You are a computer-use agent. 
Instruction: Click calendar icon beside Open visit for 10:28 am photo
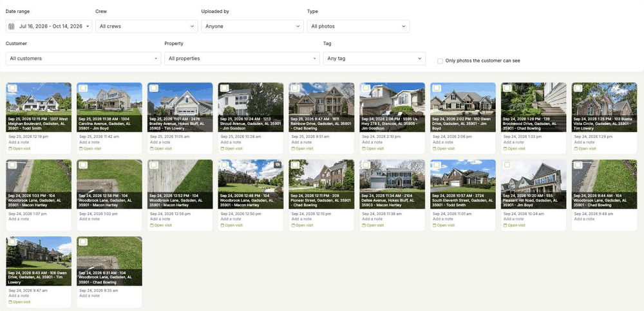tap(222, 149)
